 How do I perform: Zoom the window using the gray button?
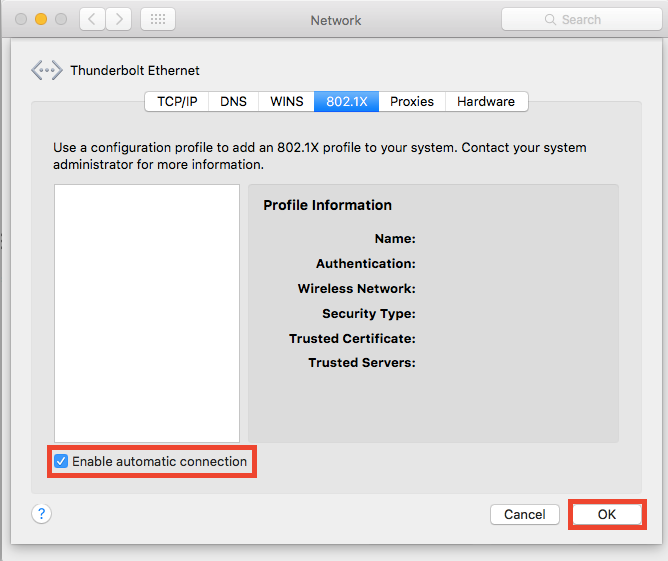coord(60,19)
